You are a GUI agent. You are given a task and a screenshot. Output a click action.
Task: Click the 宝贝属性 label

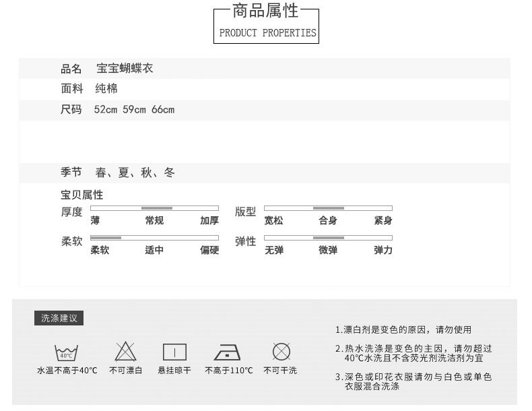[x=81, y=195]
